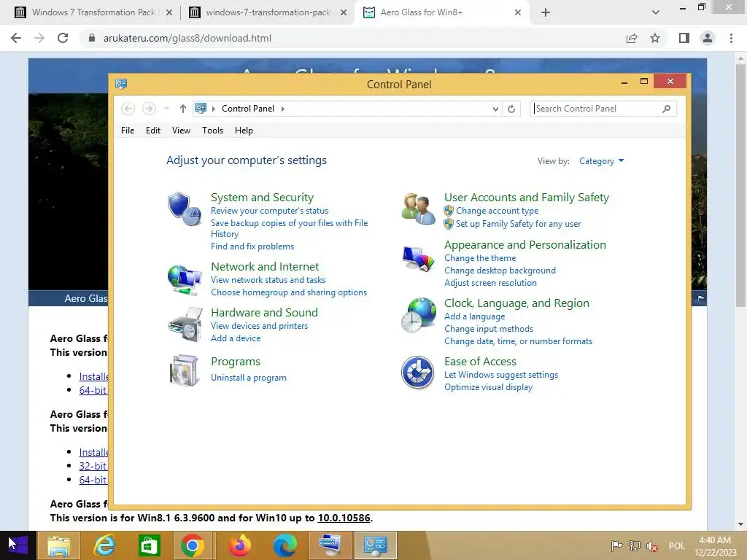Viewport: 747px width, 560px height.
Task: Open recent locations dropdown arrow
Action: click(x=166, y=109)
